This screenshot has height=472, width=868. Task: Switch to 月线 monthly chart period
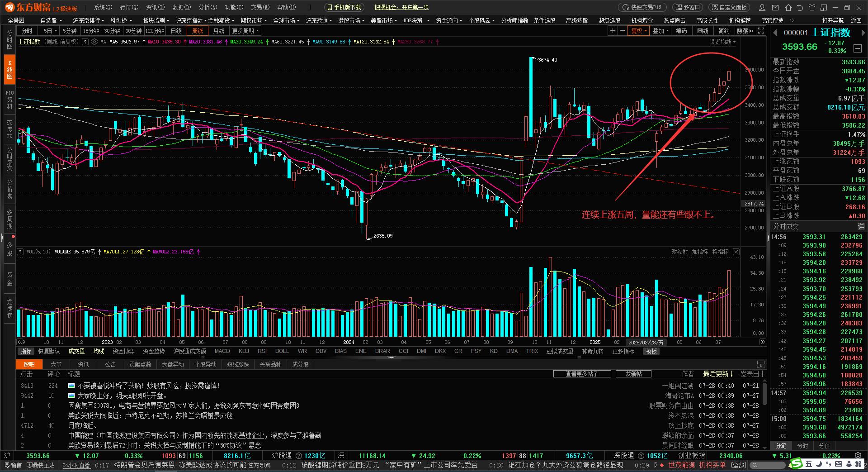tap(218, 31)
